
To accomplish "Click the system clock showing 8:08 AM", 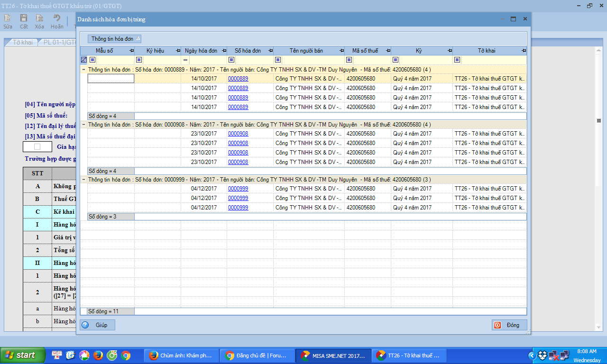I will pyautogui.click(x=587, y=351).
